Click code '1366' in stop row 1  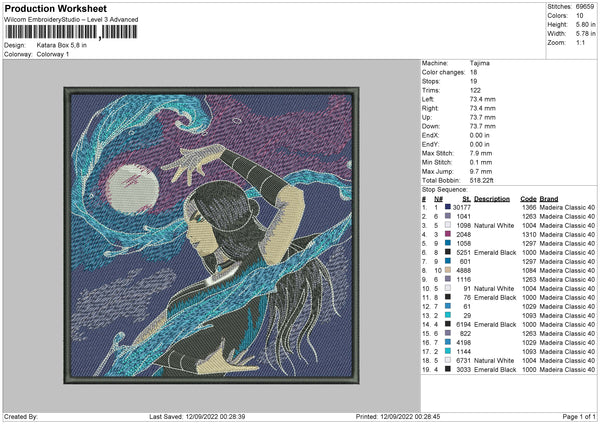[x=529, y=207]
